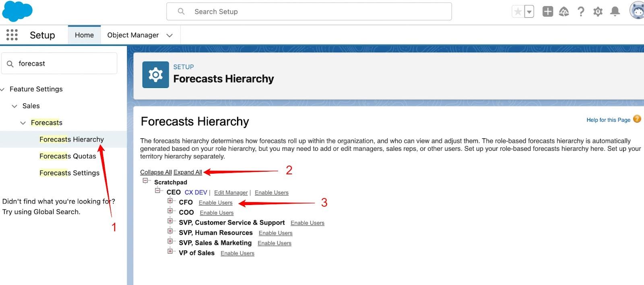Click Enable Users for SVP, Customer Service & Support
This screenshot has height=285, width=644.
click(x=307, y=223)
